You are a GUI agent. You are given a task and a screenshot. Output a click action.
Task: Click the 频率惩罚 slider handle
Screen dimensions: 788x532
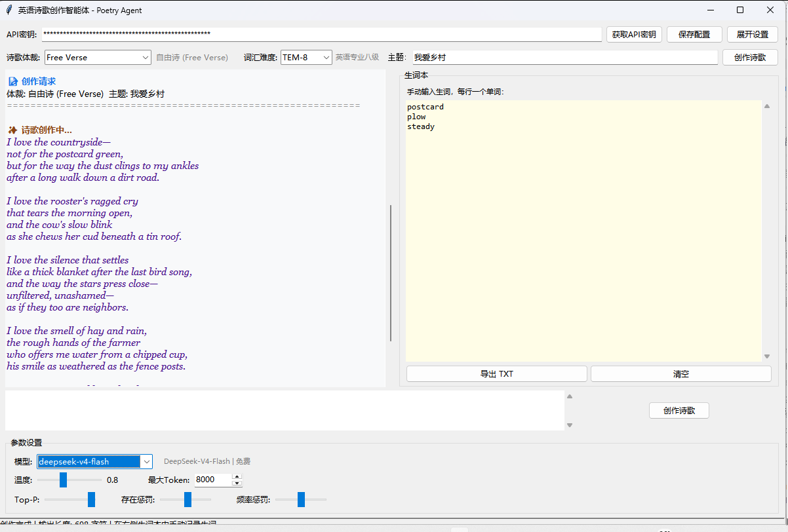tap(301, 500)
